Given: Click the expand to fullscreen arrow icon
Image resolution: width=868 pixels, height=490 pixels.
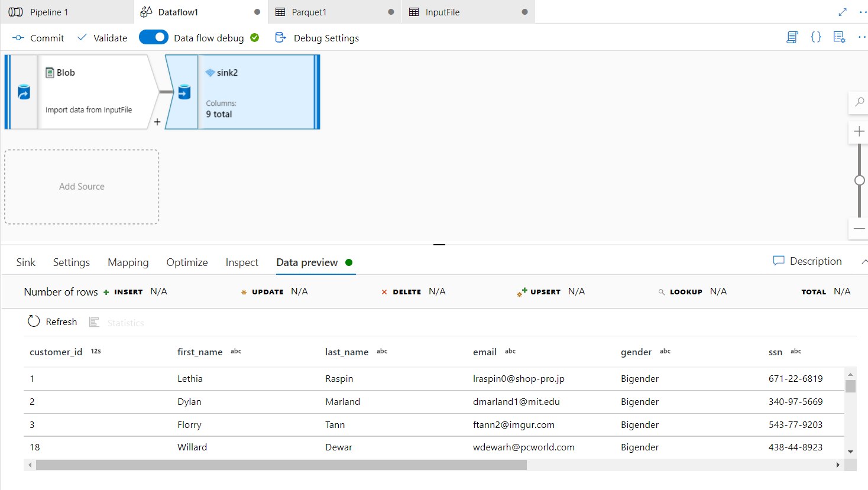Looking at the screenshot, I should (x=843, y=12).
